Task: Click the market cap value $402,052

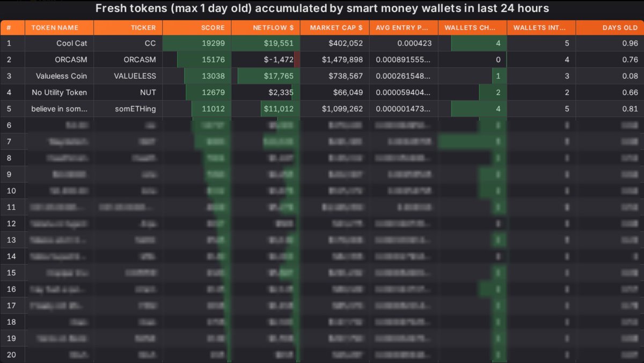Action: pos(345,43)
